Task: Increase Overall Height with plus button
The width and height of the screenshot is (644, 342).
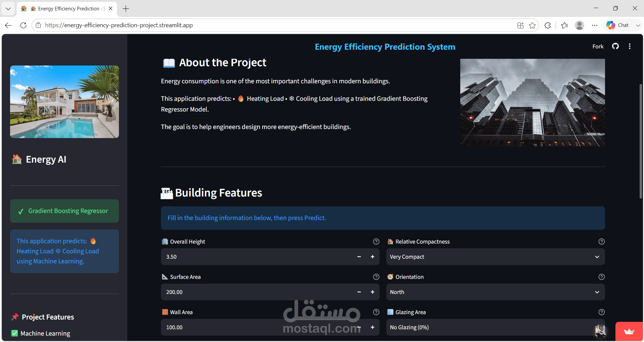Action: pyautogui.click(x=373, y=257)
